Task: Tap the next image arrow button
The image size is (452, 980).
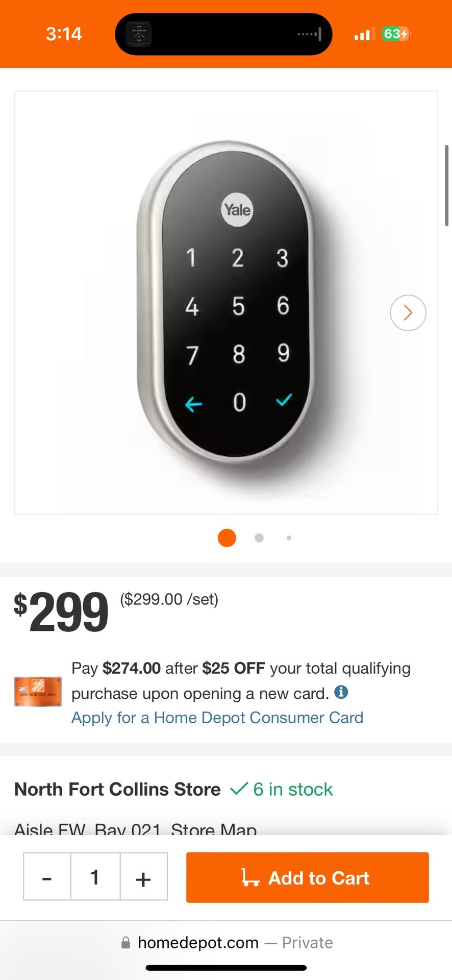Action: click(408, 313)
